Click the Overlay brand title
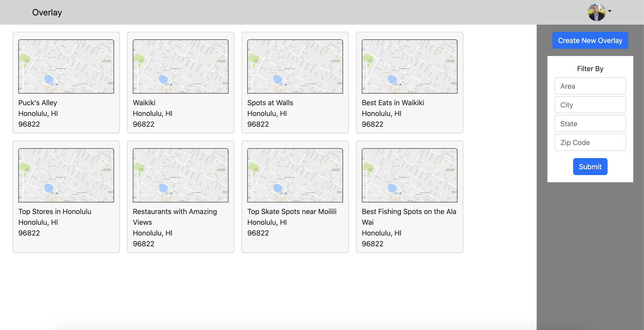Image resolution: width=644 pixels, height=330 pixels. (47, 12)
